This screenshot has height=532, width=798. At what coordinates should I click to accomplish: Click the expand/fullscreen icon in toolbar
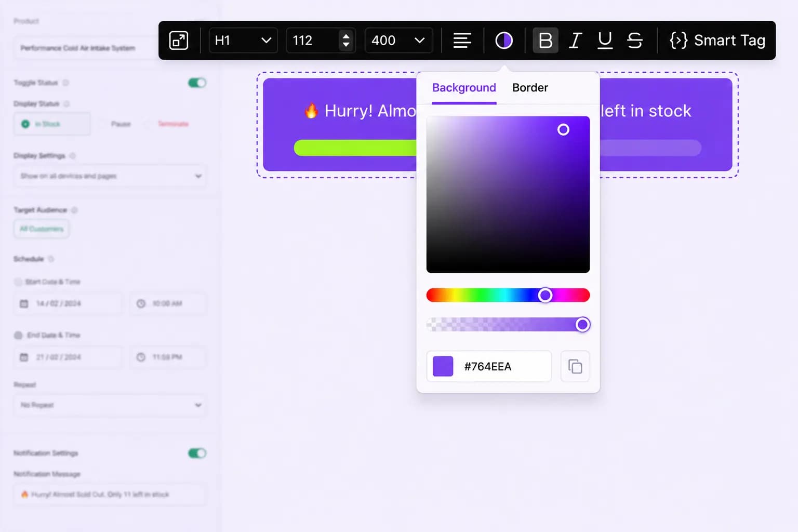click(x=179, y=41)
